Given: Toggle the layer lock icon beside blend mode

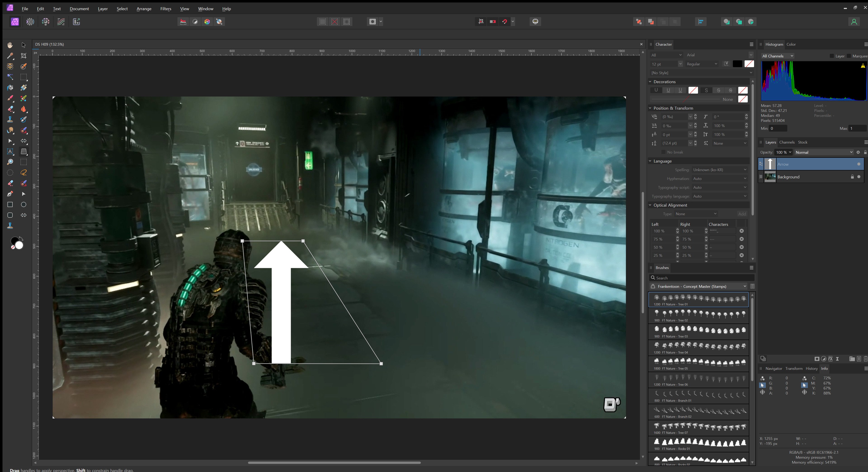Looking at the screenshot, I should tap(865, 152).
